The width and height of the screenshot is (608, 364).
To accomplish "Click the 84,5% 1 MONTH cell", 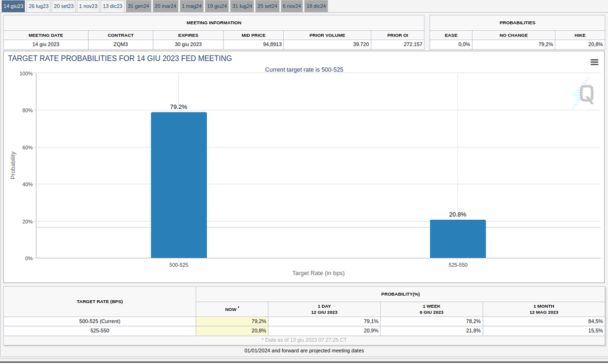I will point(544,321).
